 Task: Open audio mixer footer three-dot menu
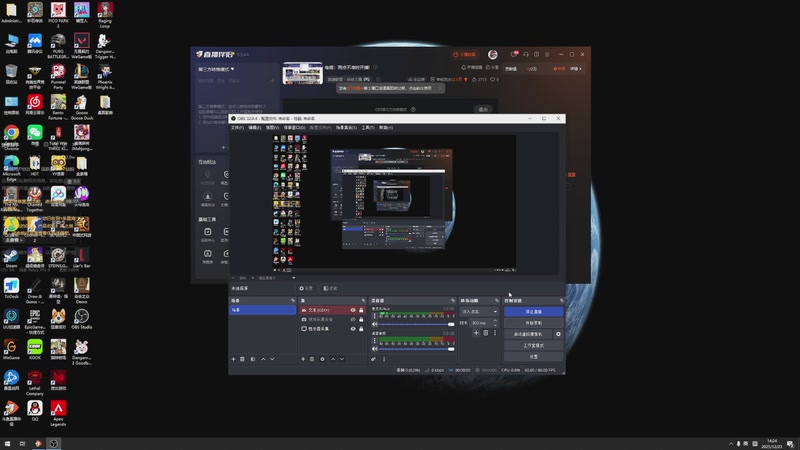point(384,359)
